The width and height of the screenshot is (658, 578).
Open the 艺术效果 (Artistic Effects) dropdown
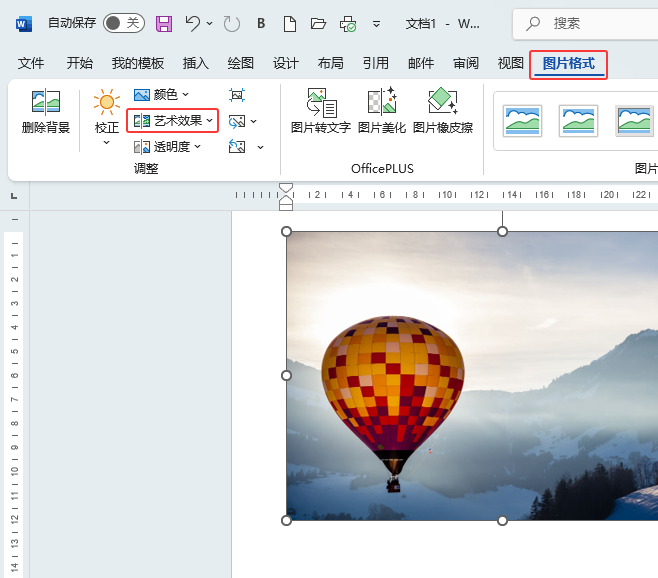pyautogui.click(x=173, y=121)
